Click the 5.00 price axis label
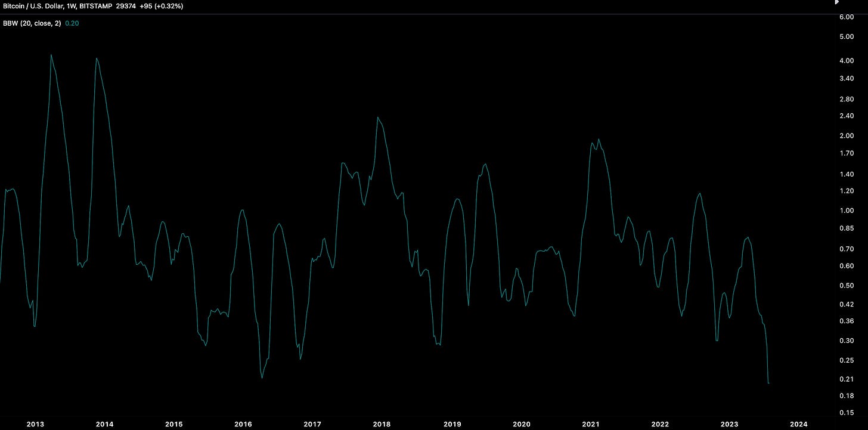 [847, 36]
